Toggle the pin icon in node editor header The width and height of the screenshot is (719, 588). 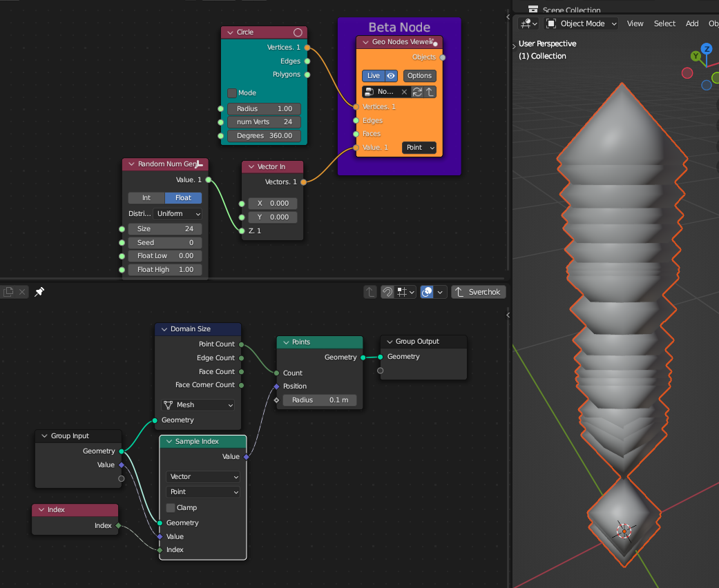click(39, 292)
